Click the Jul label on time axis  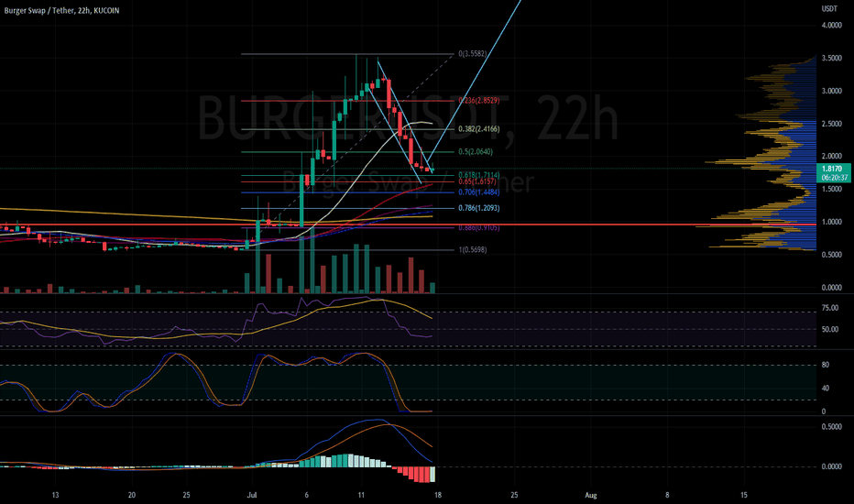coord(252,495)
